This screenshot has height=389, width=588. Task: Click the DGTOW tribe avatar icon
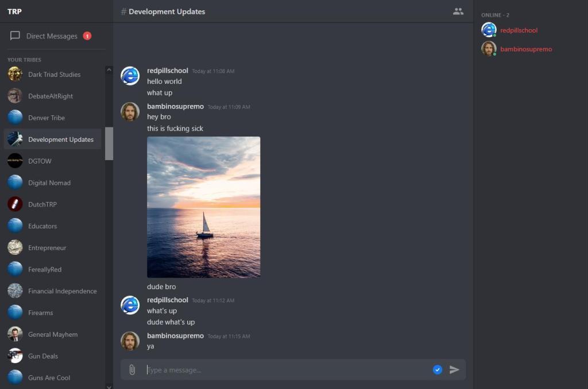pyautogui.click(x=15, y=161)
